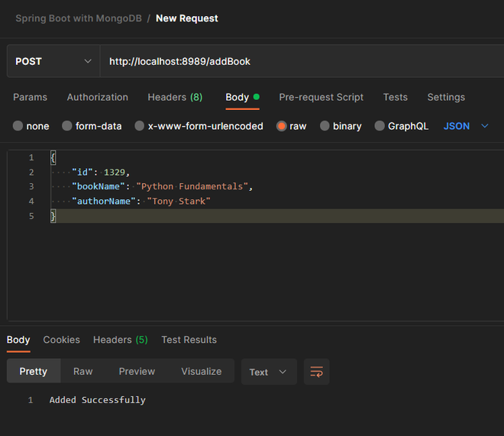Screen dimensions: 504x436
Task: Open the request Settings tab
Action: (x=446, y=97)
